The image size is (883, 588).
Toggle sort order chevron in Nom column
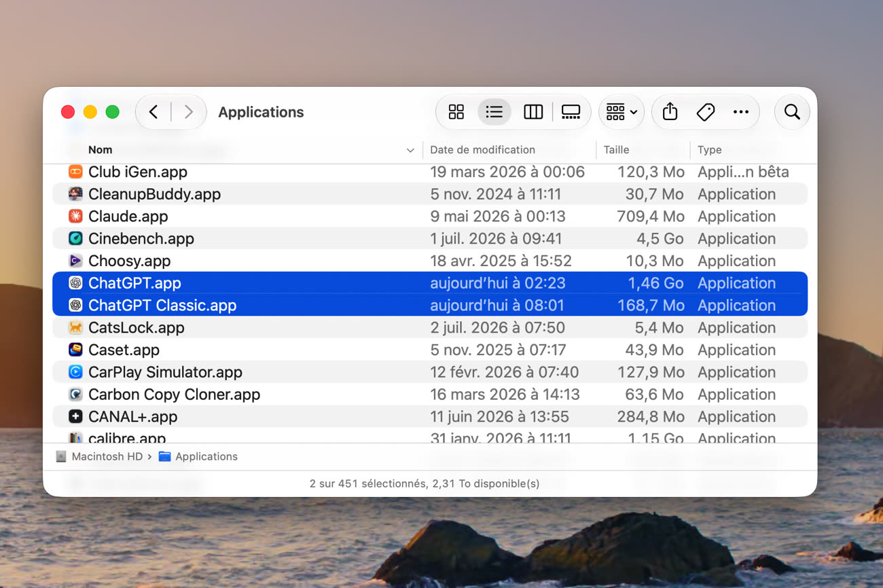coord(410,150)
